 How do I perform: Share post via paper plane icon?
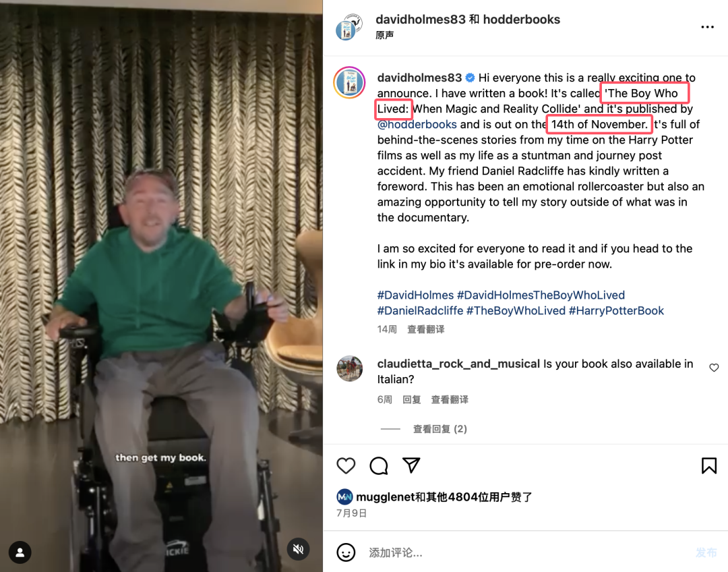(x=411, y=465)
